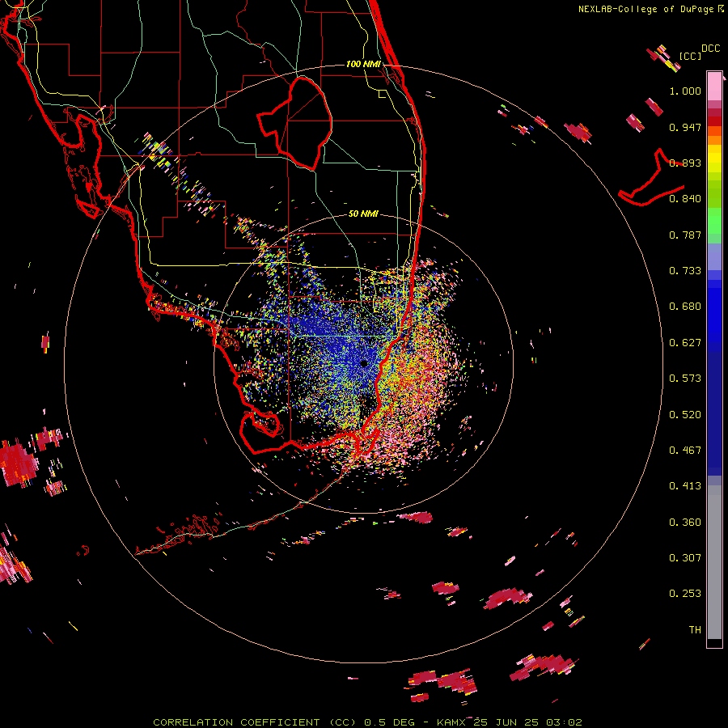Select the 0.840 legend value
This screenshot has height=728, width=728.
point(685,199)
